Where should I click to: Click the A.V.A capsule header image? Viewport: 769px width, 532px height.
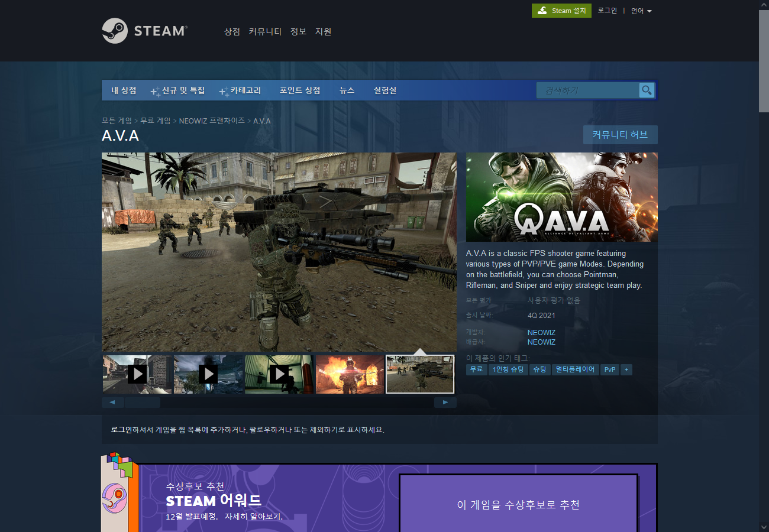(x=562, y=197)
